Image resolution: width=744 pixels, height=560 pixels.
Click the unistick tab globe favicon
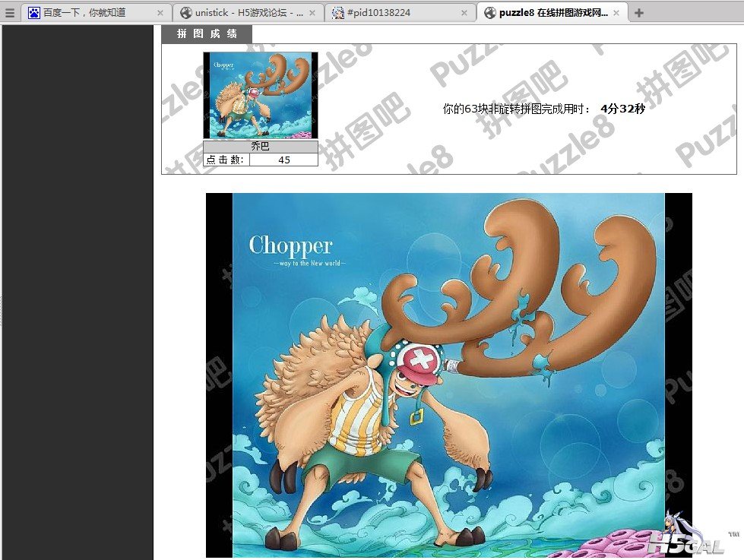(186, 13)
